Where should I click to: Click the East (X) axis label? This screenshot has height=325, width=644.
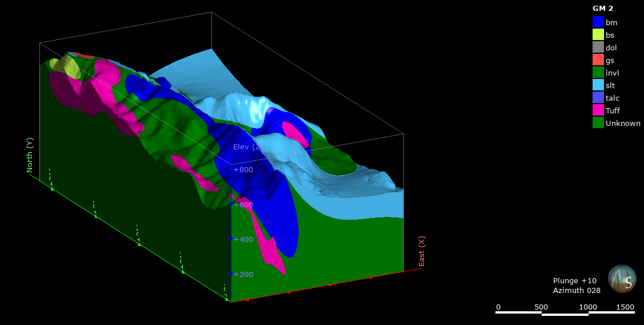click(x=422, y=251)
